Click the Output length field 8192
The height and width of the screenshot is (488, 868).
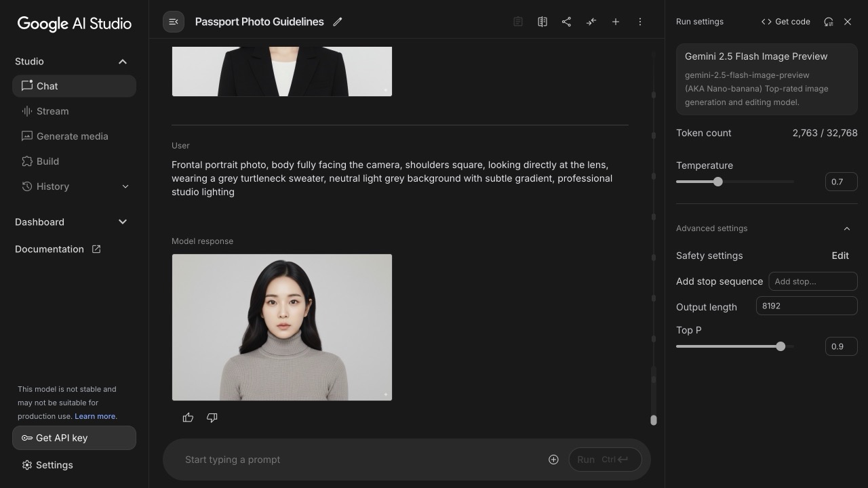(807, 306)
